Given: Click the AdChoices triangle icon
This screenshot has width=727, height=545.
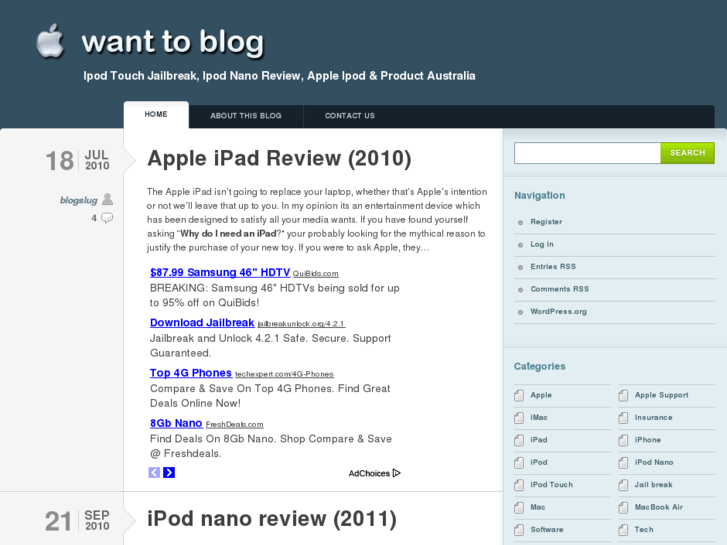Looking at the screenshot, I should point(396,473).
